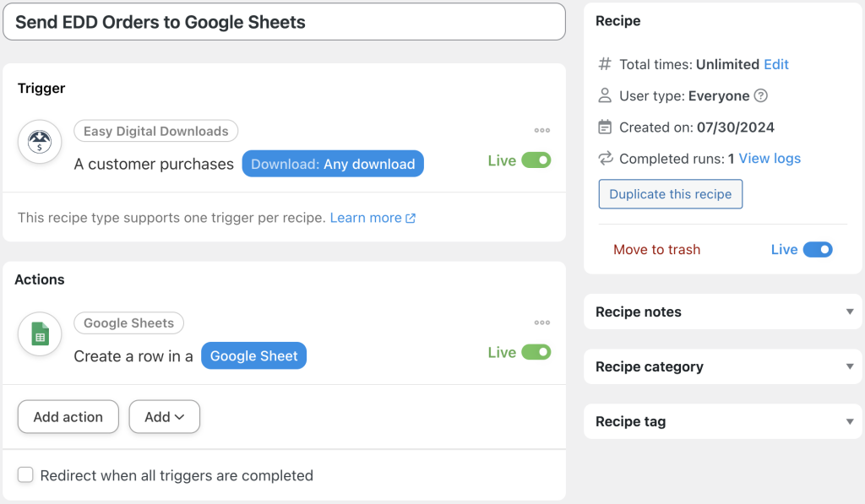Click the user icon beside User type

pyautogui.click(x=604, y=95)
